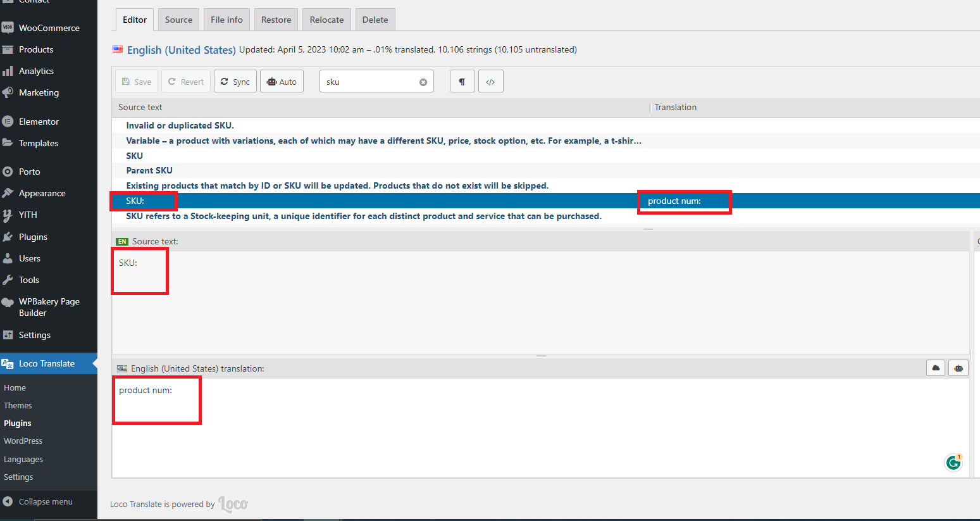Open the main Settings sidebar item

point(49,335)
